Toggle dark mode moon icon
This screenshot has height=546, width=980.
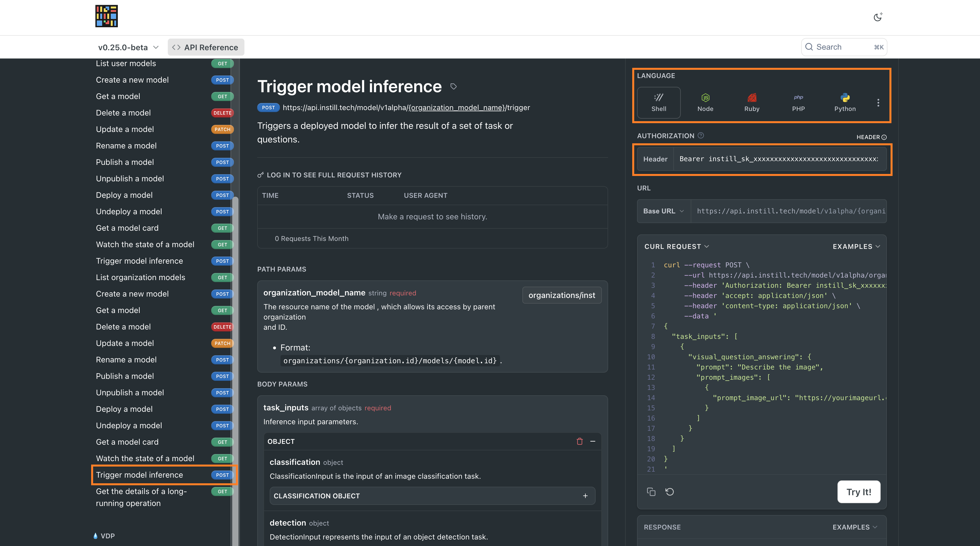[878, 17]
